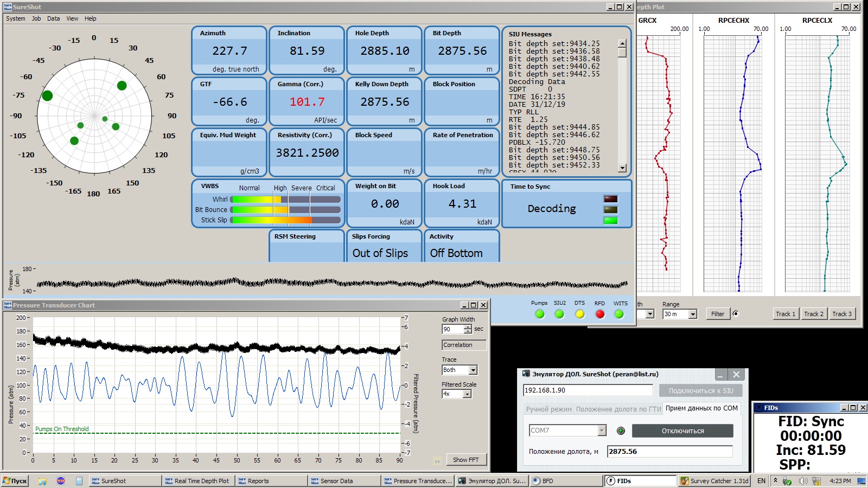
Task: Open the Trace dropdown showing Both
Action: (x=473, y=370)
